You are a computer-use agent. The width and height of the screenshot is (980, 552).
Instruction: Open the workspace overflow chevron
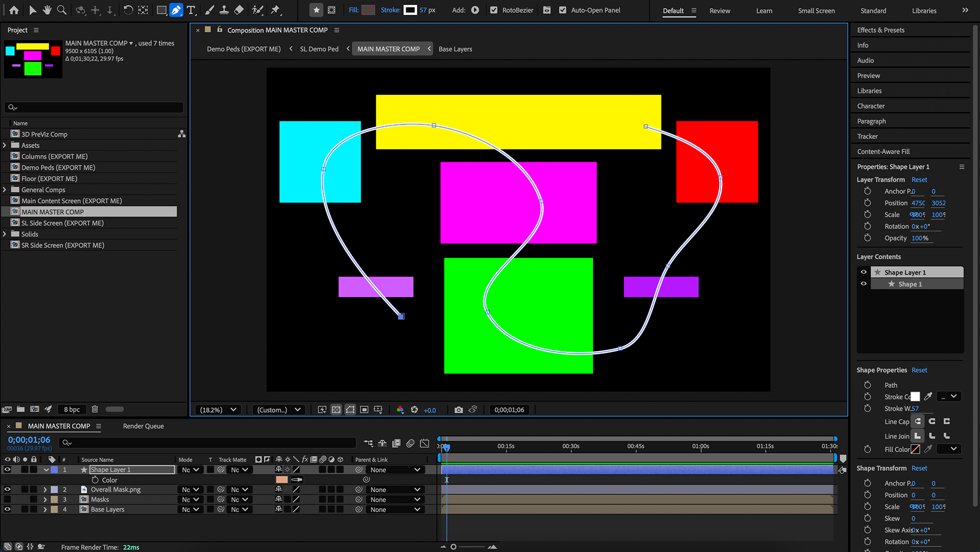pos(965,10)
